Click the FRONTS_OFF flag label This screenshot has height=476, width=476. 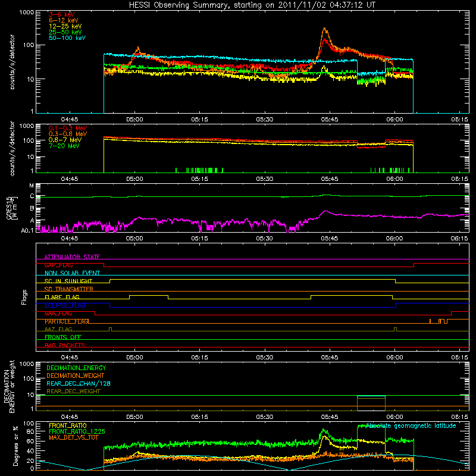pyautogui.click(x=63, y=337)
